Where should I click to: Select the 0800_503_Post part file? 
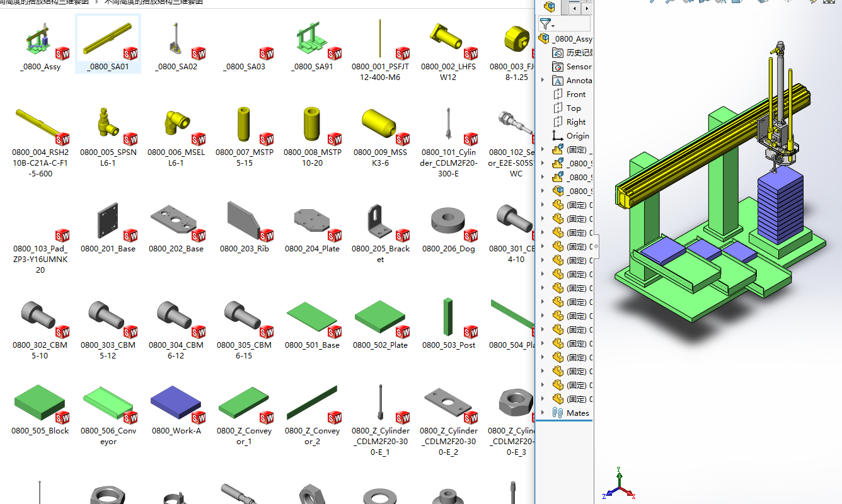click(x=449, y=323)
